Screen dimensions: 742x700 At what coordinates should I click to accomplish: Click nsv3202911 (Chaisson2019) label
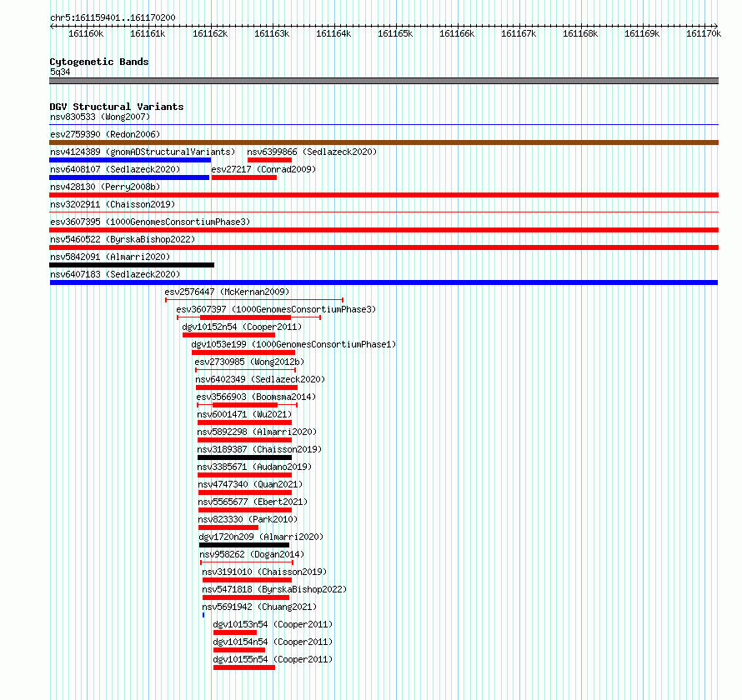click(x=113, y=204)
